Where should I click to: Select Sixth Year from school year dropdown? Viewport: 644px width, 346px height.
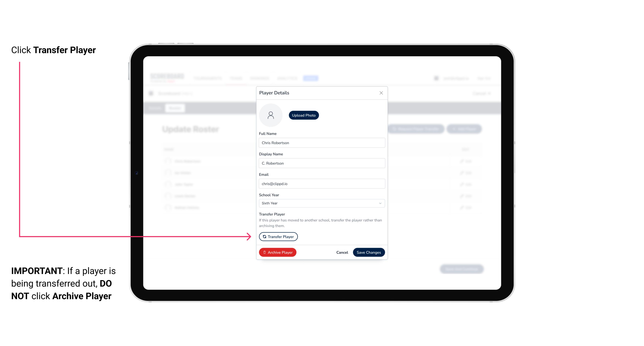321,203
